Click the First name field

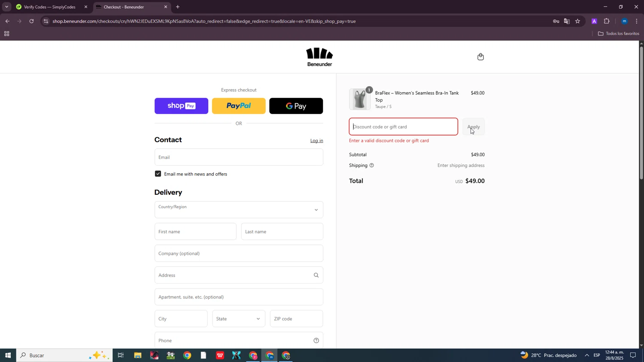[195, 232]
